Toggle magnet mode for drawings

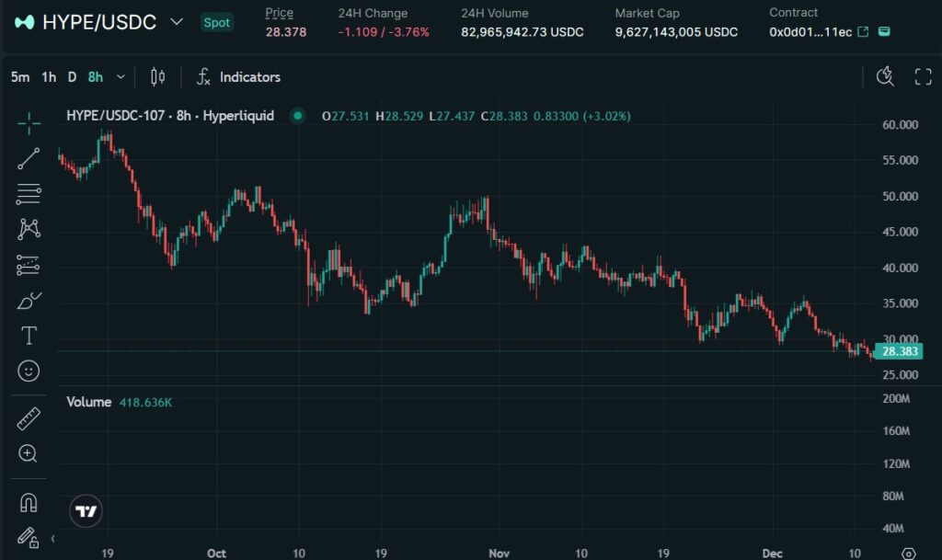29,502
